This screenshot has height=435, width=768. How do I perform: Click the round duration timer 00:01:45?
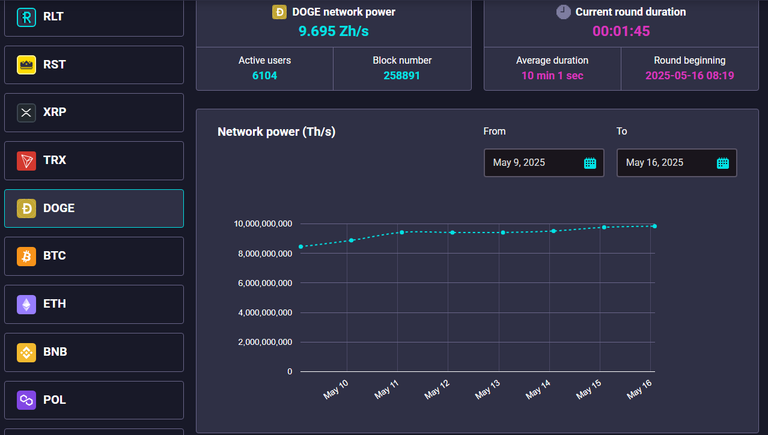tap(621, 31)
